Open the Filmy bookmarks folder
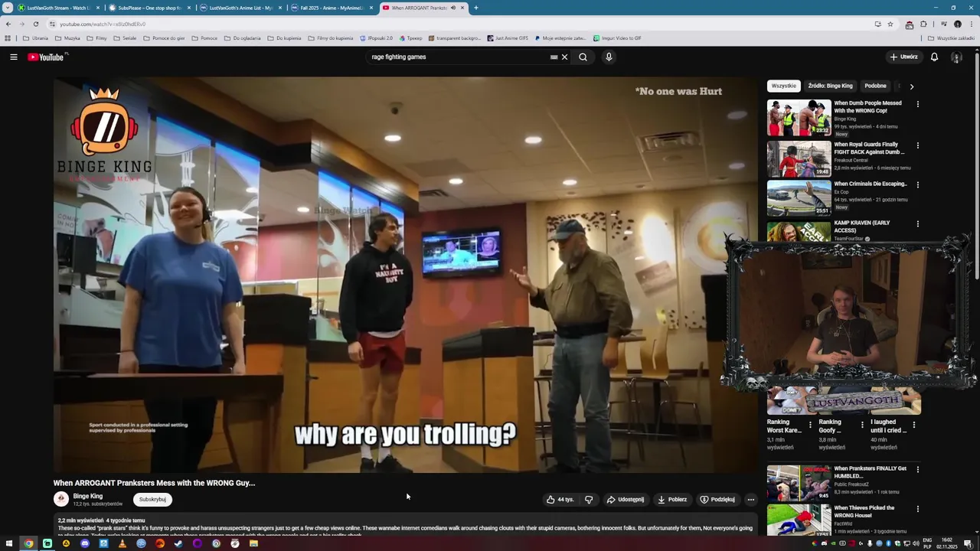Image resolution: width=980 pixels, height=551 pixels. (96, 37)
